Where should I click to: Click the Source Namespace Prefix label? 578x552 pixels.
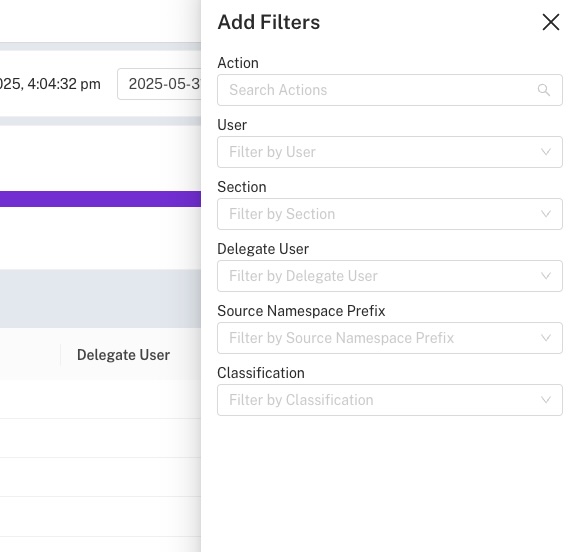pyautogui.click(x=301, y=311)
